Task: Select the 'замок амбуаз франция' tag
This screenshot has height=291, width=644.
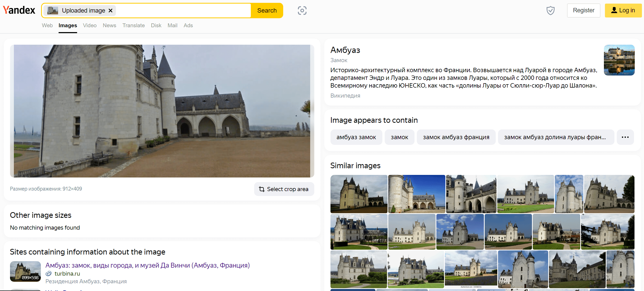Action: pos(456,137)
